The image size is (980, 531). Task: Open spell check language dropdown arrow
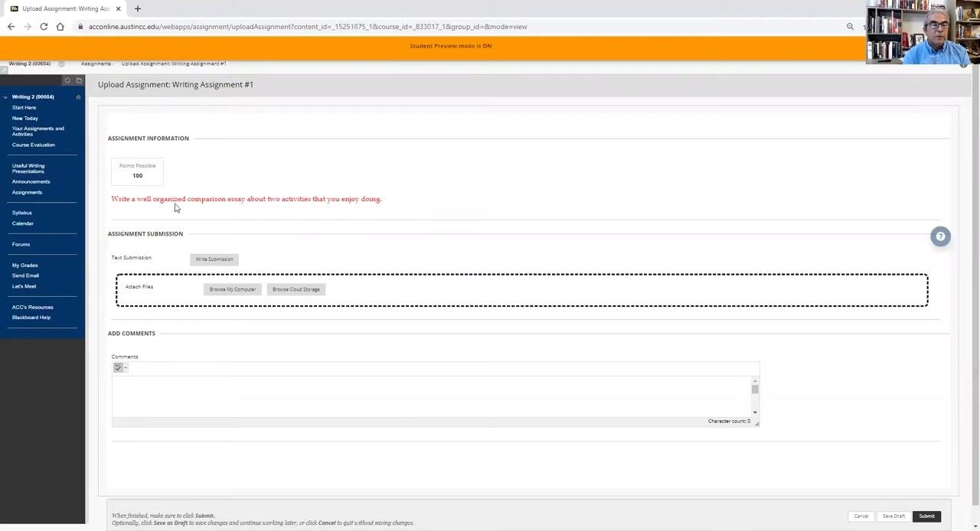tap(126, 368)
